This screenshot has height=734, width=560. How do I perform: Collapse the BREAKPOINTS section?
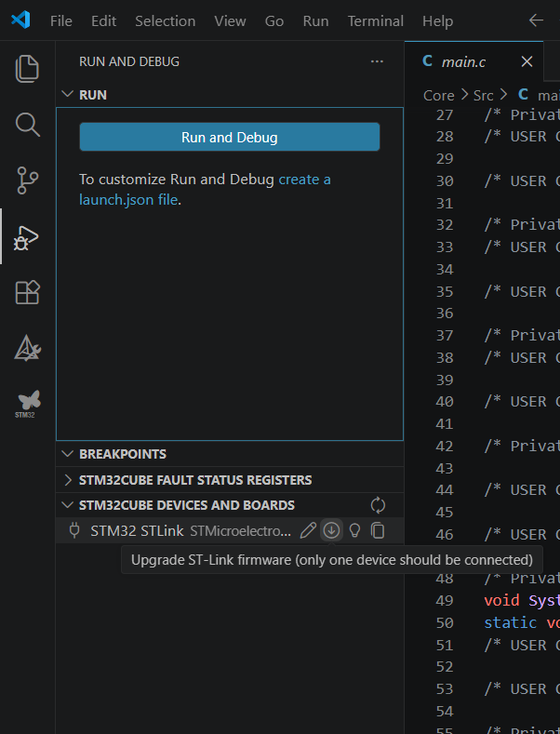pyautogui.click(x=67, y=454)
